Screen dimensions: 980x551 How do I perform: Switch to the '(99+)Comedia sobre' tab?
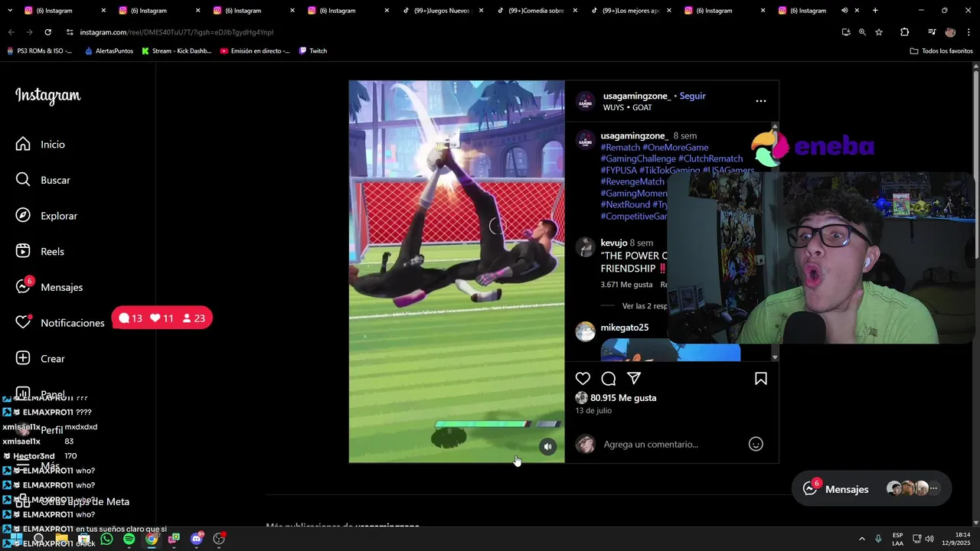point(536,11)
